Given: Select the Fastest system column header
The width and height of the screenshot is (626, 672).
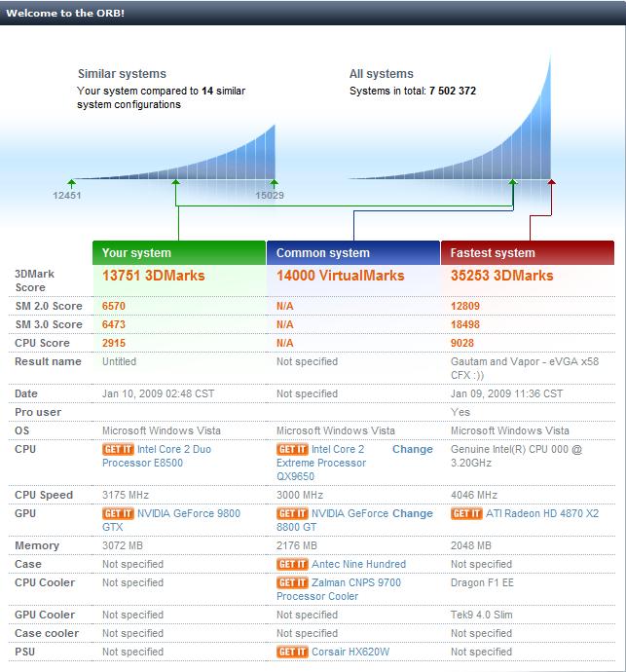Looking at the screenshot, I should (528, 253).
